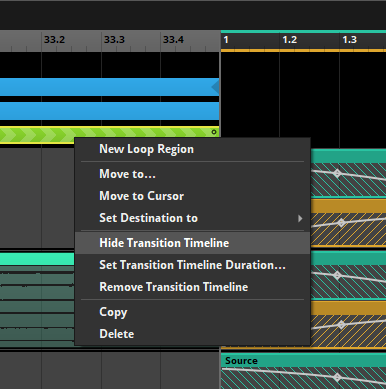
Task: Click ruler marker 33.3 on timeline
Action: tap(114, 40)
